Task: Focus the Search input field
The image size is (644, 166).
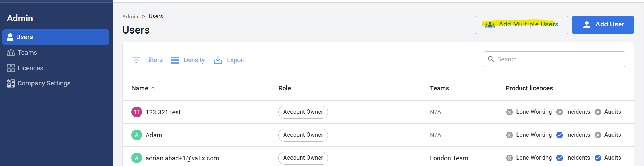Action: pyautogui.click(x=558, y=59)
